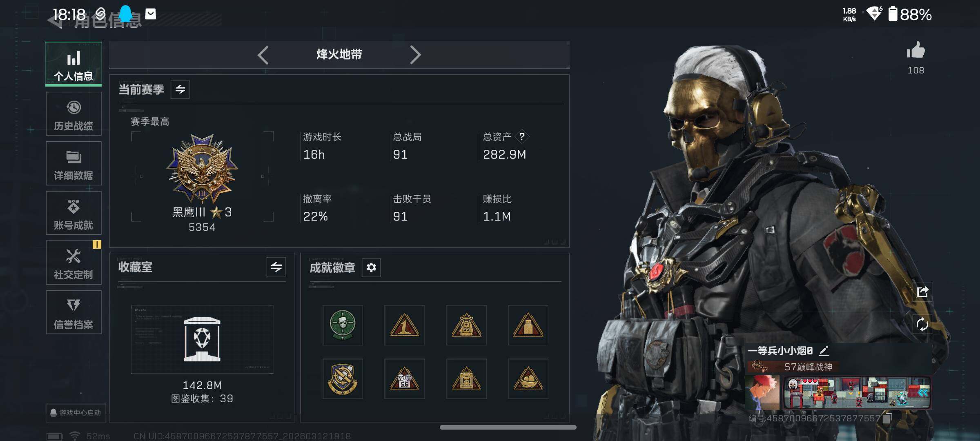Tap the help icon next to 总资产
This screenshot has height=441, width=980.
[522, 136]
